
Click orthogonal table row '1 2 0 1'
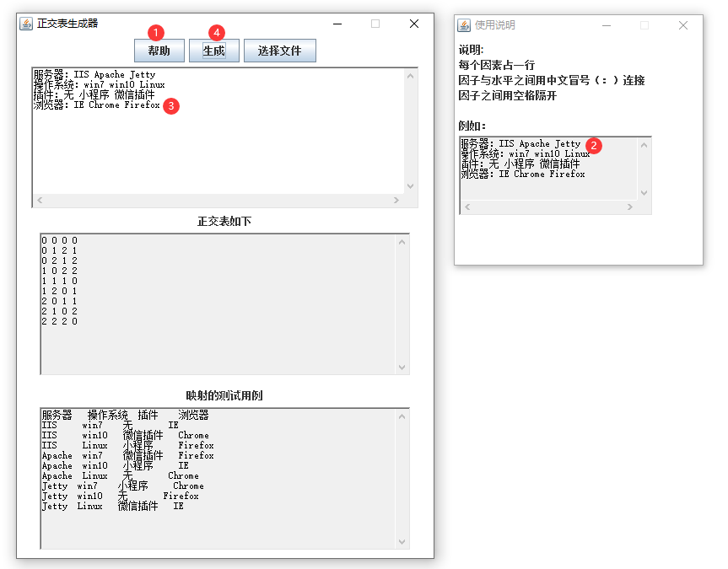pyautogui.click(x=59, y=291)
